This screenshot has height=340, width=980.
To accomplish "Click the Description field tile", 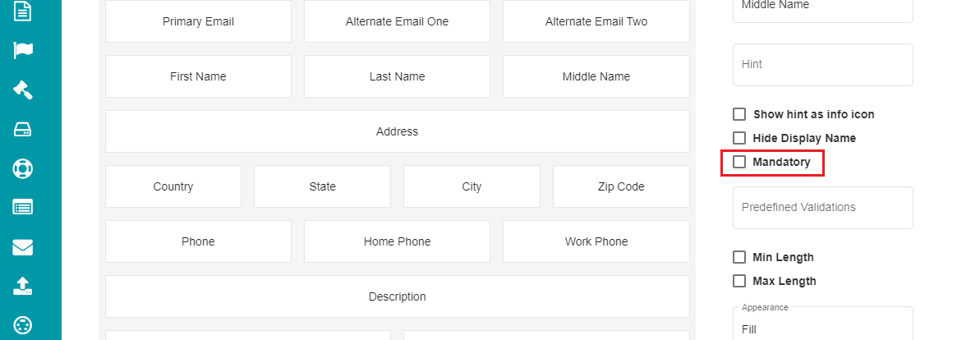I will (398, 296).
